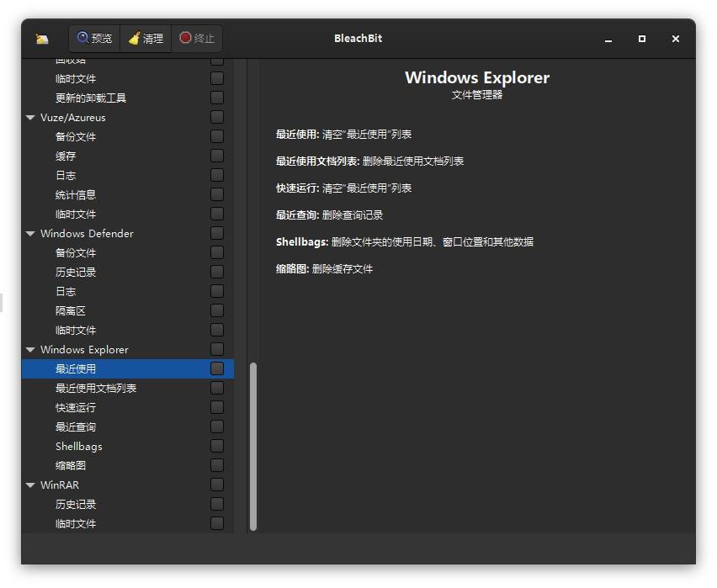Collapse the Windows Defender tree group

pyautogui.click(x=30, y=234)
